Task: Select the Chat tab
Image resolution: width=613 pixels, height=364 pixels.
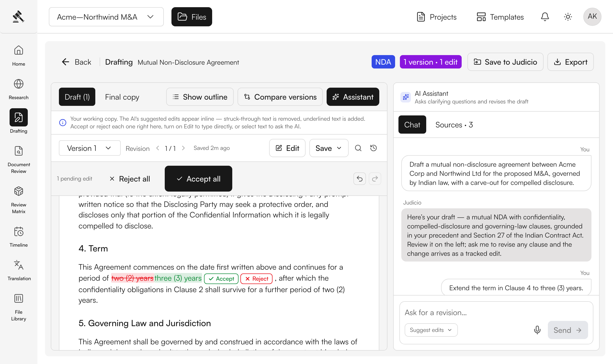Action: [x=412, y=125]
